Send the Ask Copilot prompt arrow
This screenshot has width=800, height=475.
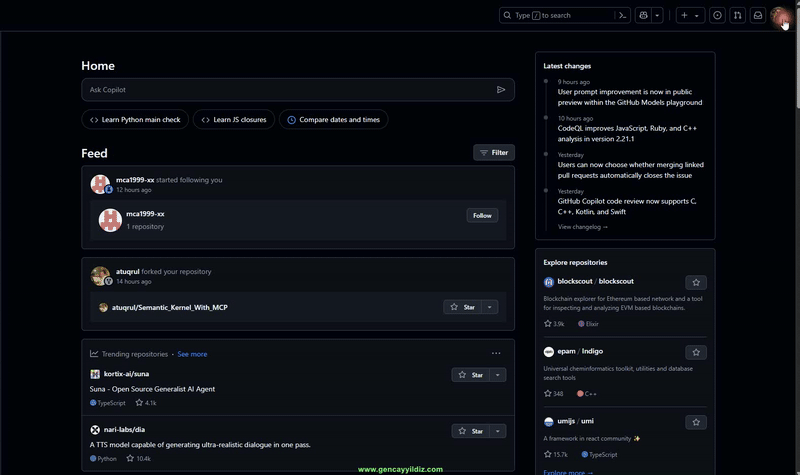click(x=501, y=90)
